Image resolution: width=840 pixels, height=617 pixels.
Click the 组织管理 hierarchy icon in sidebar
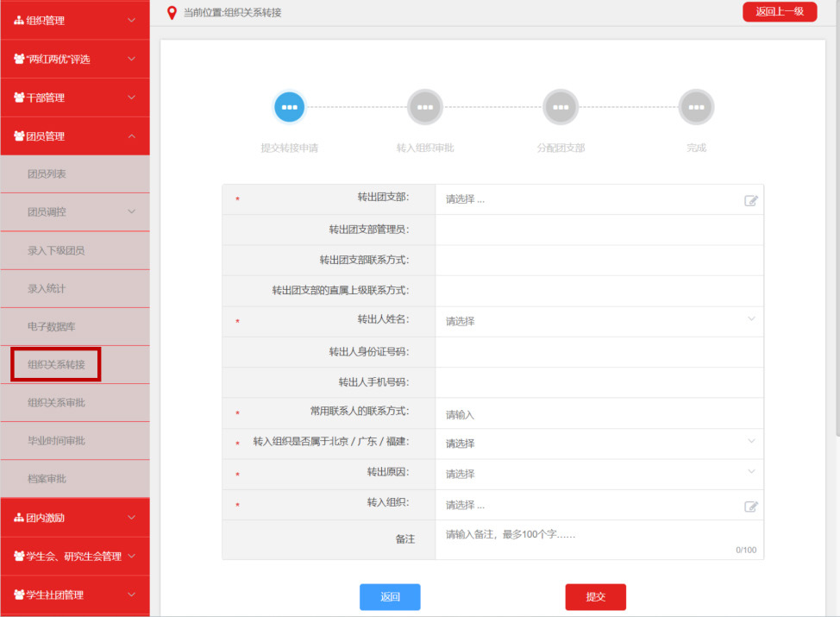(19, 21)
